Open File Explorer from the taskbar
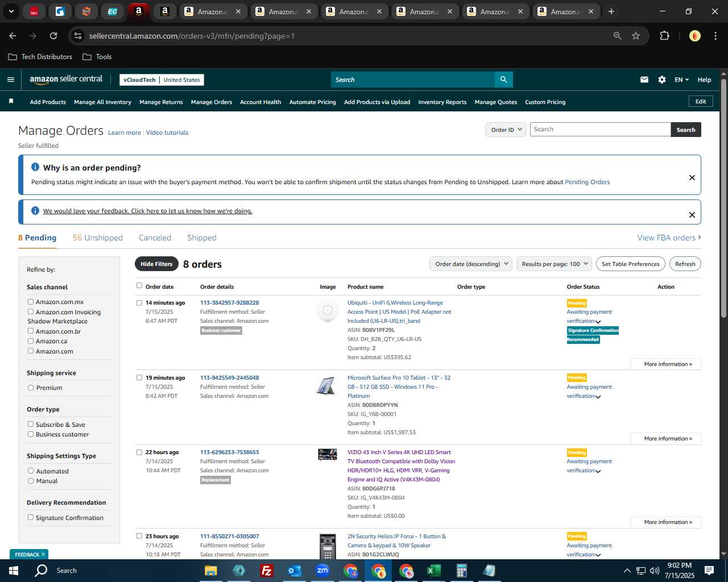Screen dimensions: 728x582 click(x=211, y=571)
